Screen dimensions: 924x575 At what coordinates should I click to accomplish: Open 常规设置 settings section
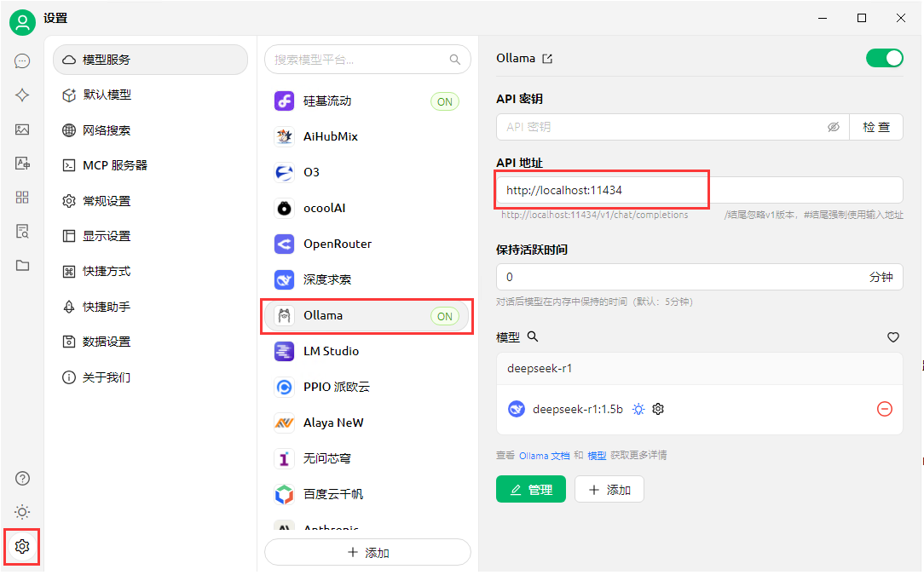(150, 201)
